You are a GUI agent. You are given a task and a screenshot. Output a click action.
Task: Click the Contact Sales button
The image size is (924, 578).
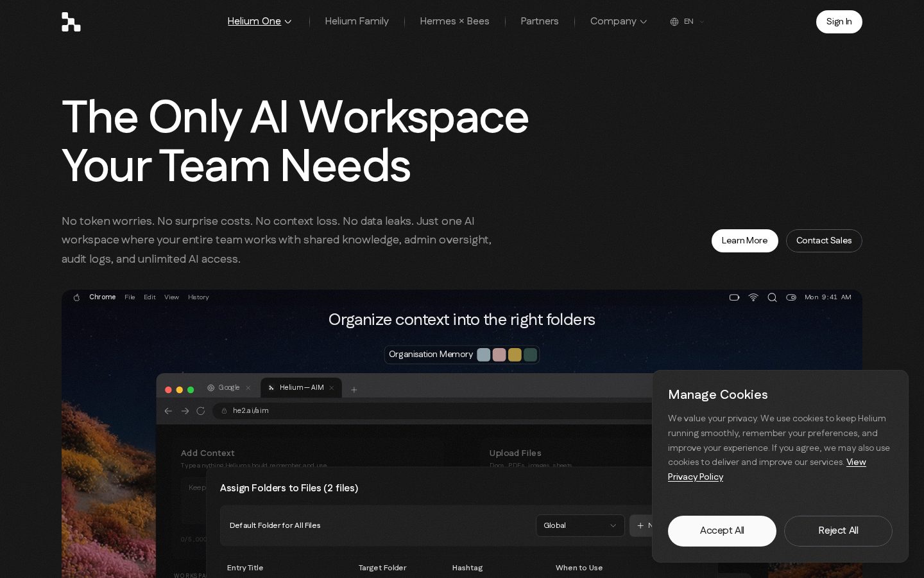pyautogui.click(x=824, y=241)
